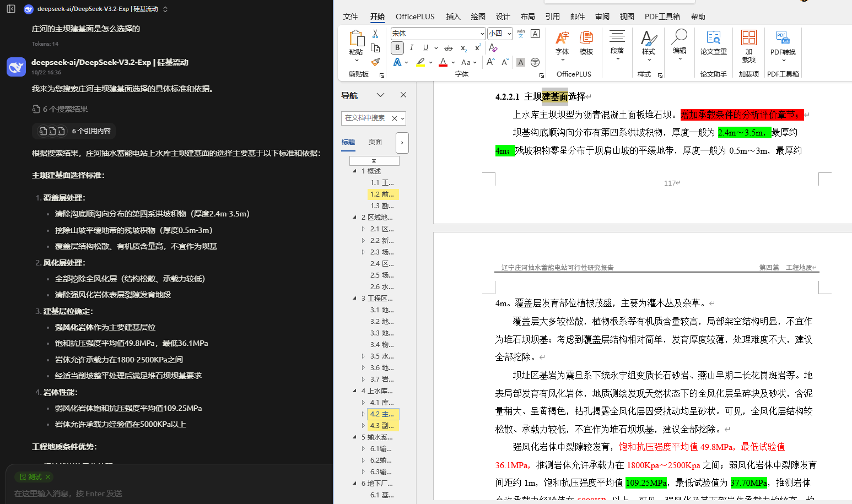Switch to 页面 tab in navigation pane
The height and width of the screenshot is (504, 852).
pyautogui.click(x=375, y=142)
